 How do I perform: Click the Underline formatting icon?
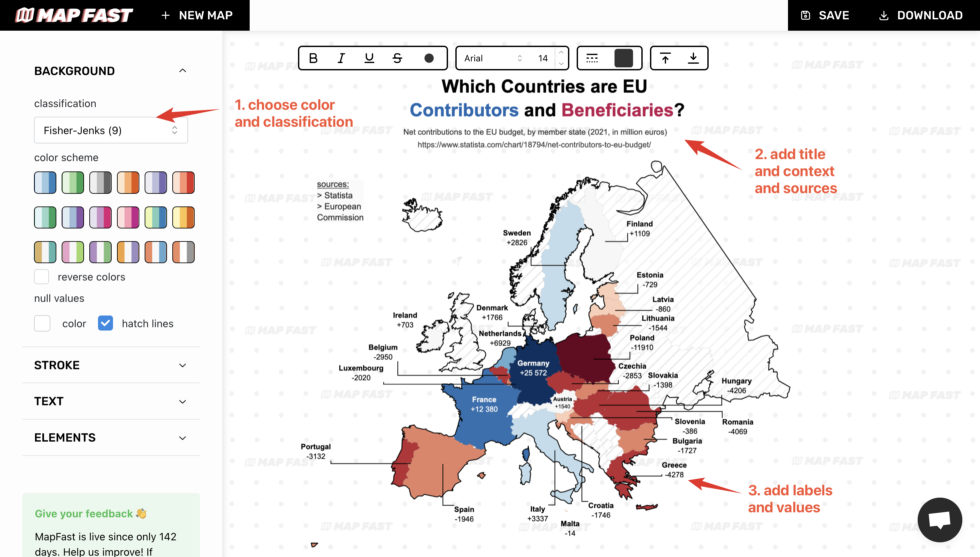coord(370,57)
